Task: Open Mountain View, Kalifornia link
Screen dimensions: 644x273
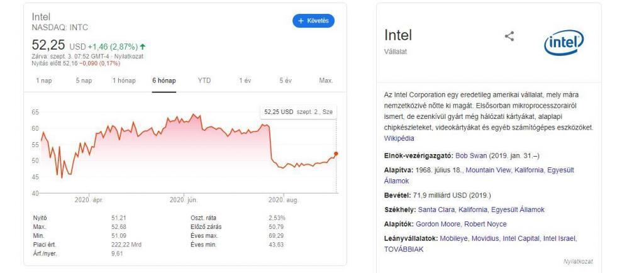Action: pos(482,170)
